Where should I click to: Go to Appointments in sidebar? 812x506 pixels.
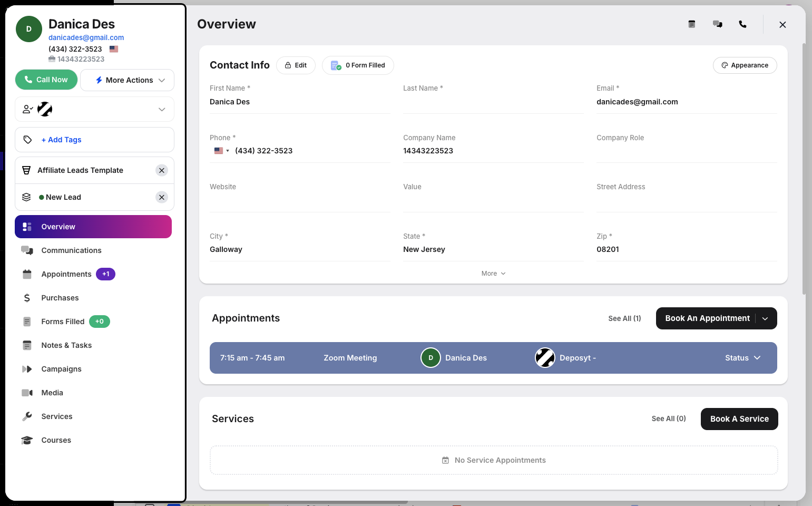93,274
